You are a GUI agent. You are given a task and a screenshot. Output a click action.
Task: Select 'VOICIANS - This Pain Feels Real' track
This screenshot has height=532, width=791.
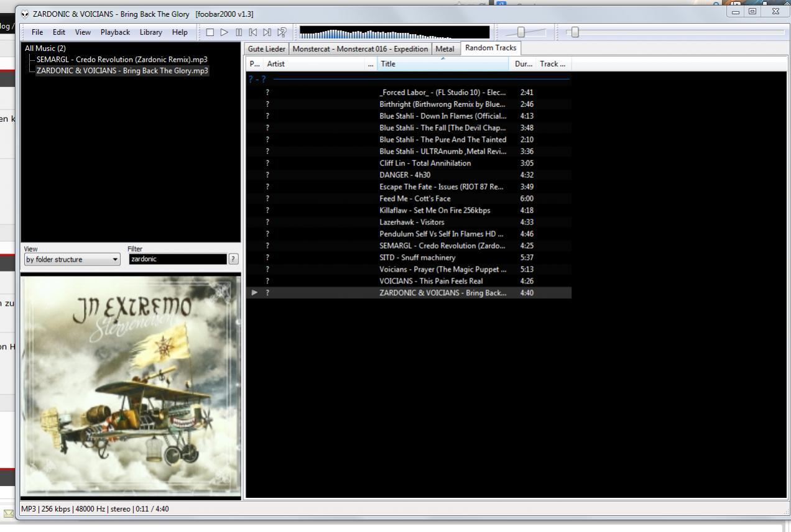409,281
